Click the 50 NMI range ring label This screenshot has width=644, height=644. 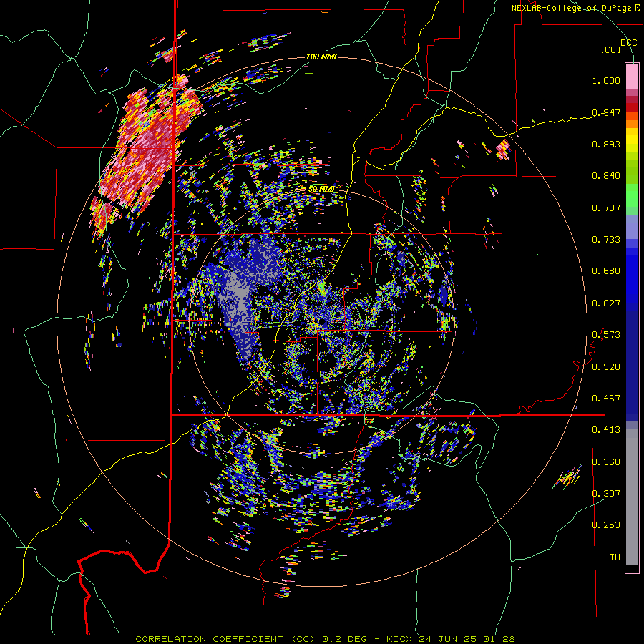point(322,190)
